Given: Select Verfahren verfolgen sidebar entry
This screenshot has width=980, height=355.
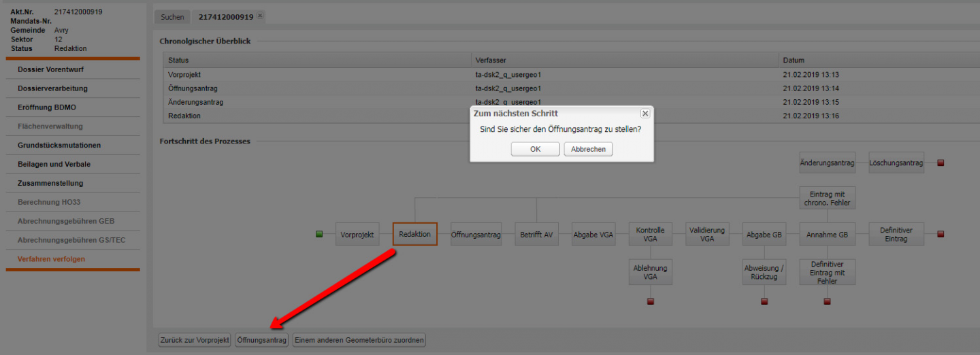Looking at the screenshot, I should coord(52,259).
